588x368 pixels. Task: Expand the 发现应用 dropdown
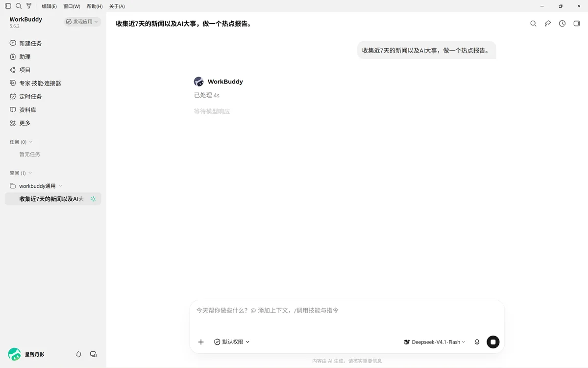click(82, 22)
